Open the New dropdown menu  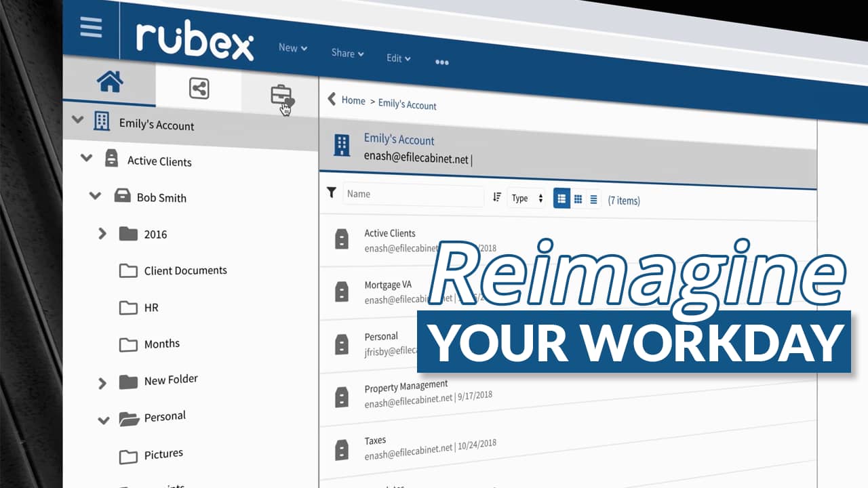click(293, 47)
